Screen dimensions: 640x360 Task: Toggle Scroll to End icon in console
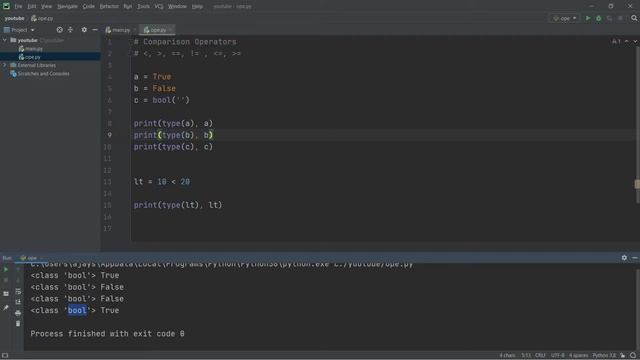pyautogui.click(x=18, y=302)
